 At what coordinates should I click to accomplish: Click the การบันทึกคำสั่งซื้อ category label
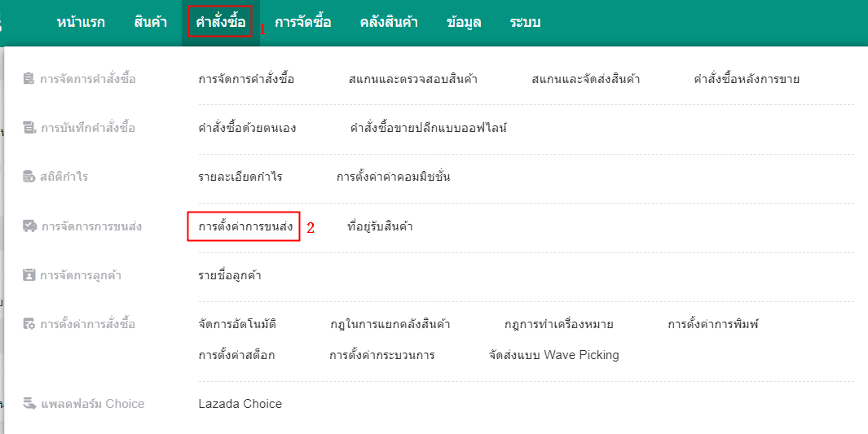click(88, 129)
